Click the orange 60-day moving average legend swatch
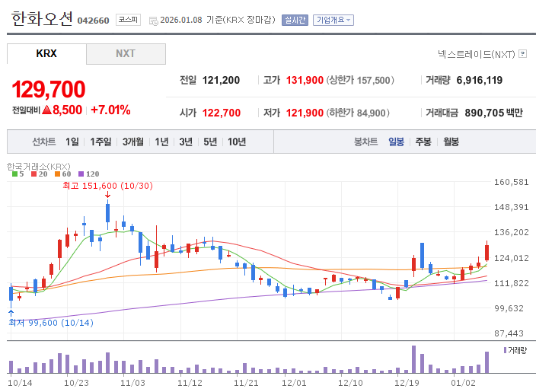Screen dimensions: 536x392 (57, 174)
